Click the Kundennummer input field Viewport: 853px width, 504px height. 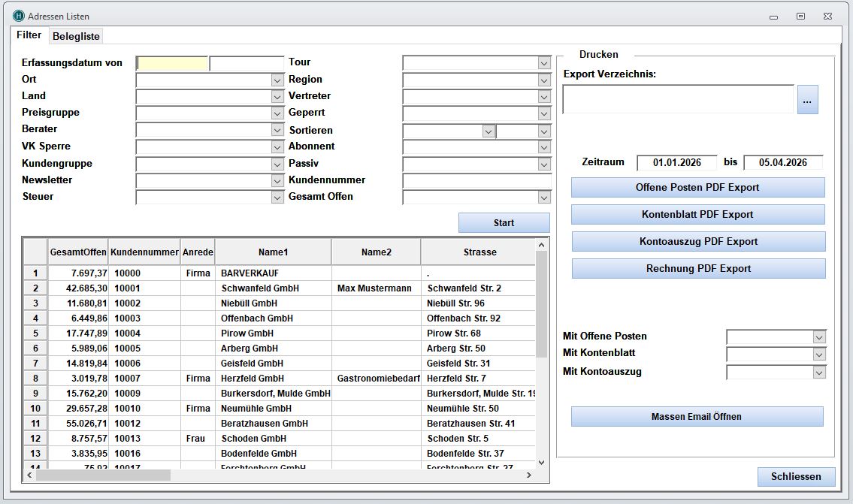click(476, 180)
